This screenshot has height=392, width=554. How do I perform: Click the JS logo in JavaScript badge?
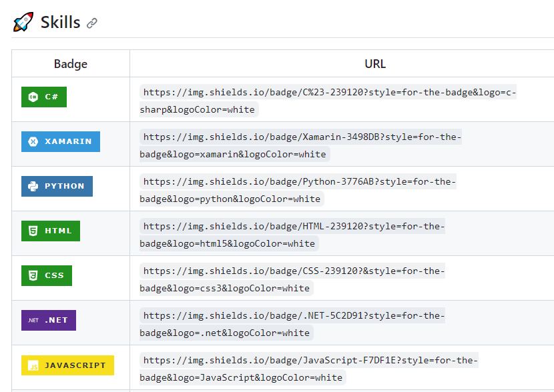point(33,365)
